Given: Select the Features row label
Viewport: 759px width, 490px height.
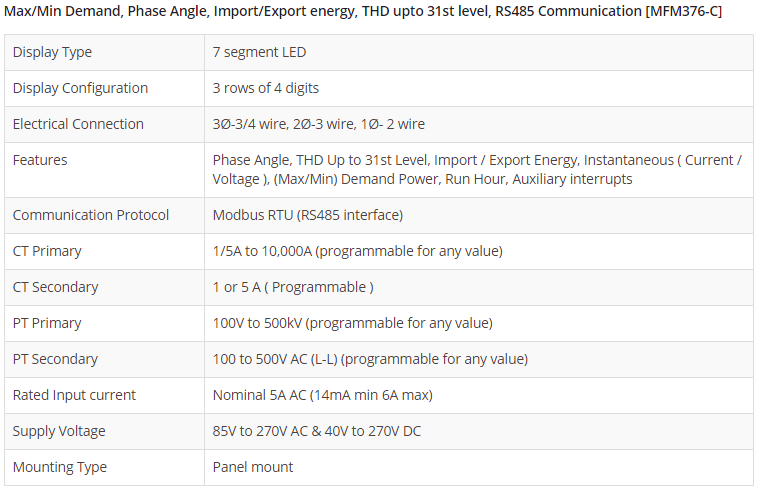Looking at the screenshot, I should (x=40, y=160).
